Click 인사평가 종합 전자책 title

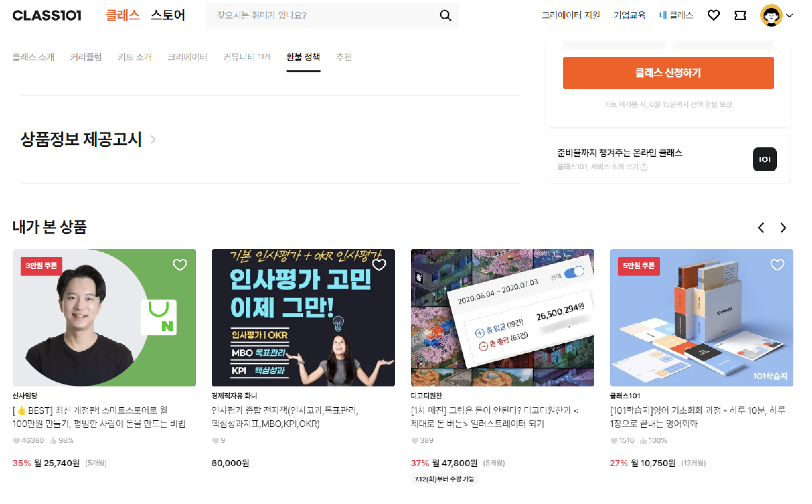tap(285, 417)
